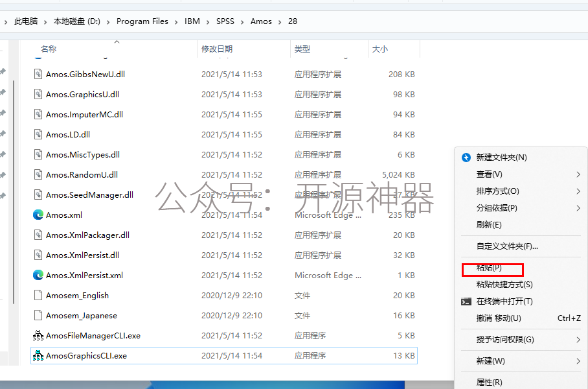This screenshot has width=588, height=389.
Task: Select the Amos.LD.dll file icon
Action: [38, 134]
